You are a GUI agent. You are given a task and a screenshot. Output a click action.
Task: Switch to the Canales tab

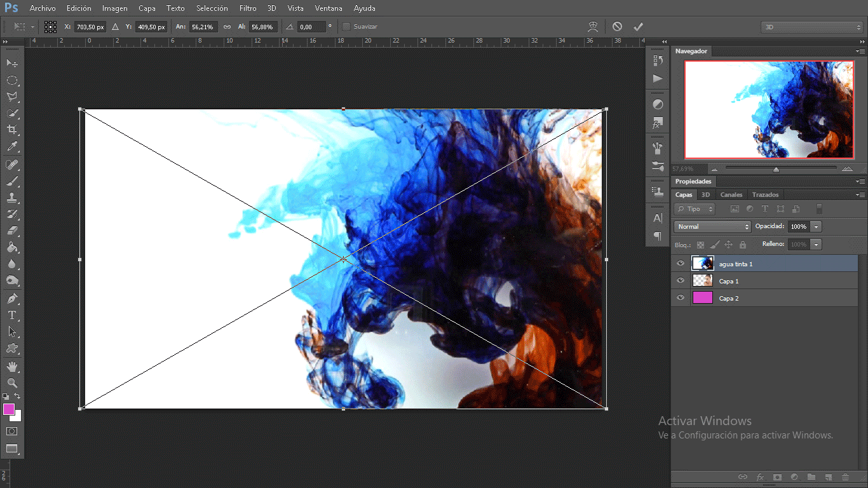731,194
